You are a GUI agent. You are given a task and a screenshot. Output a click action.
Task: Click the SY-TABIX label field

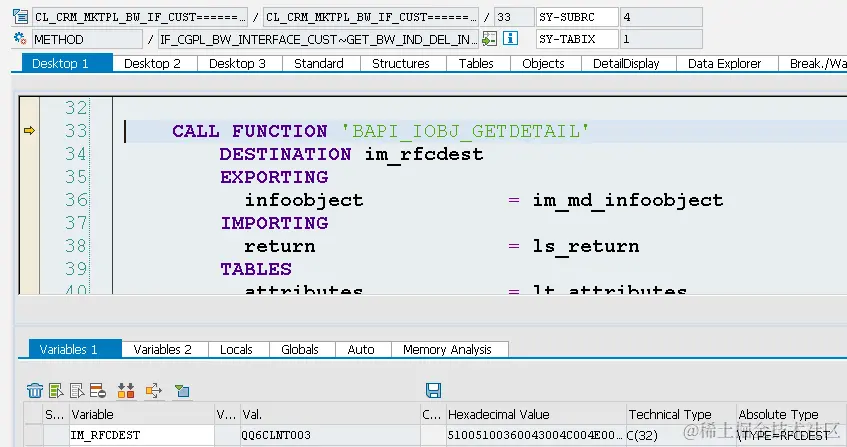577,39
